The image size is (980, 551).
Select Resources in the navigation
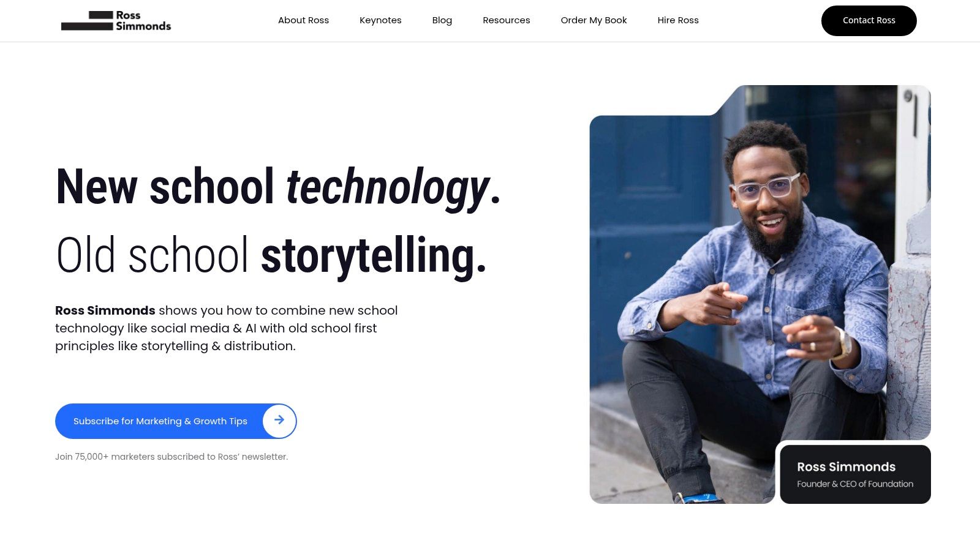point(507,20)
